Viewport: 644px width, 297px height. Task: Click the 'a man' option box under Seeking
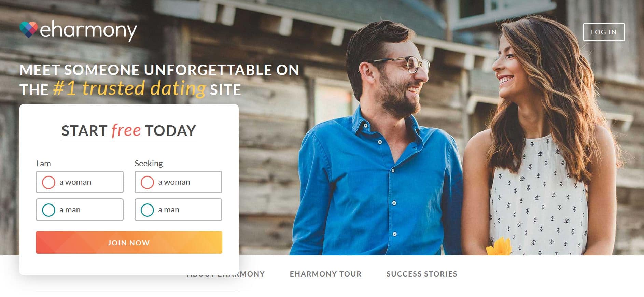click(x=178, y=210)
